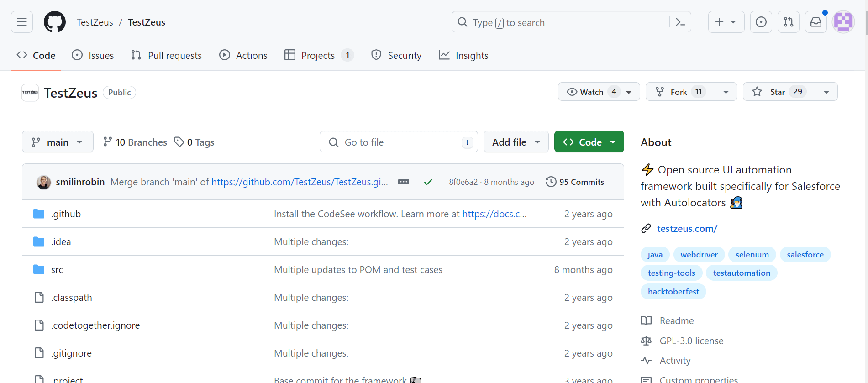Click the Go to file search field

point(398,142)
